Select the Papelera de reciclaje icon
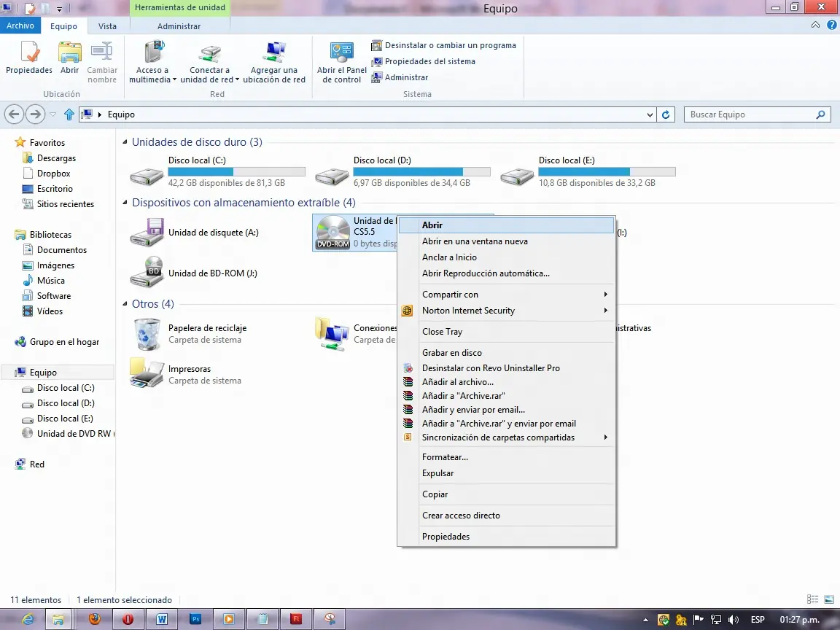This screenshot has height=630, width=840. click(x=147, y=334)
